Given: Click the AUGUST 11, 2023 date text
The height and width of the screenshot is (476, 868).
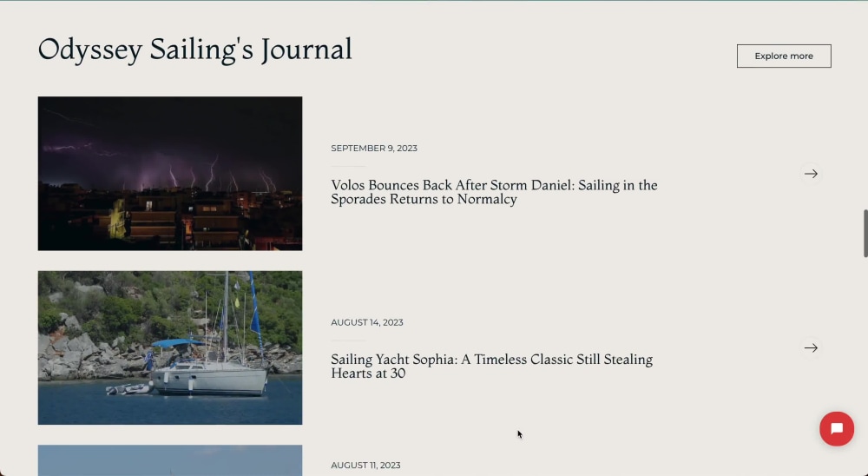Looking at the screenshot, I should click(365, 466).
